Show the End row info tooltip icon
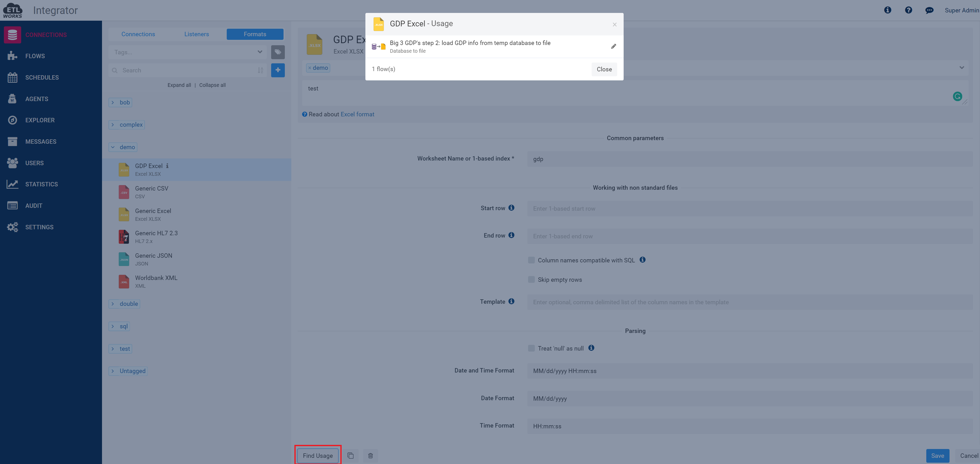This screenshot has width=980, height=464. pyautogui.click(x=511, y=235)
